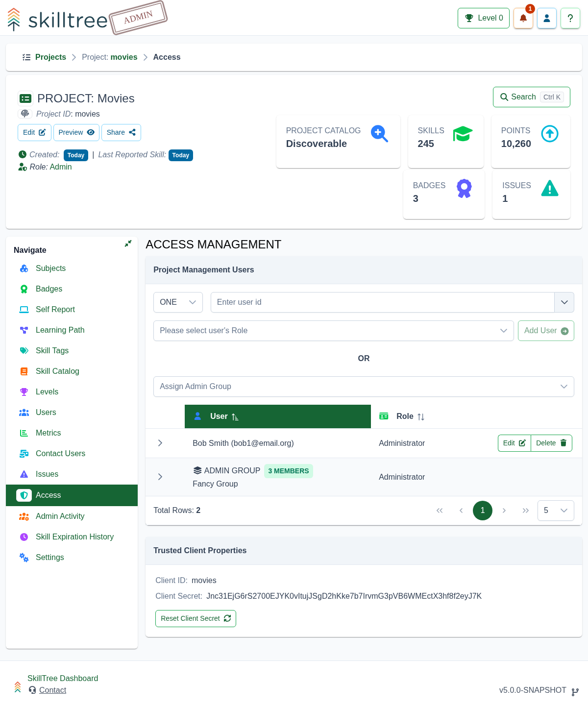
Task: Open the rows-per-page dropdown showing 5
Action: pyautogui.click(x=556, y=511)
